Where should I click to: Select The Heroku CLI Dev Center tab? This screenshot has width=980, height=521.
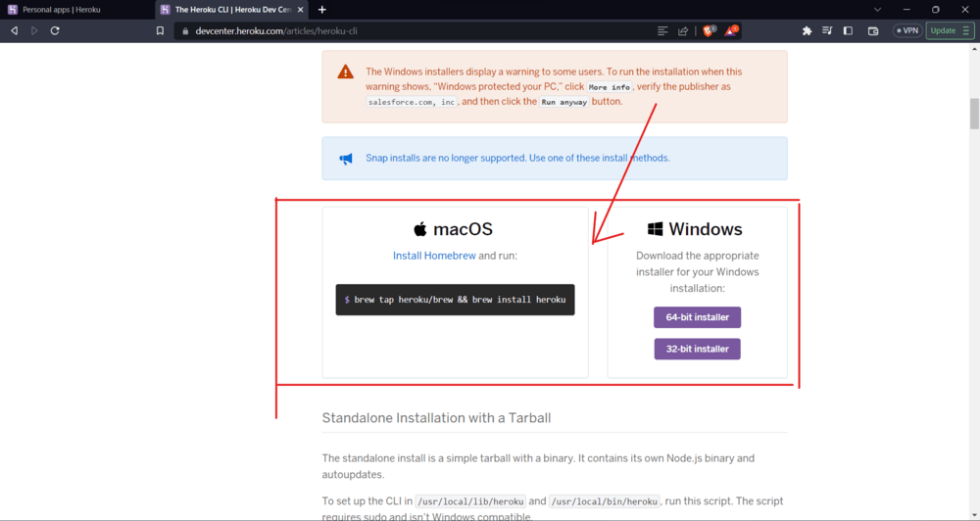click(x=230, y=10)
